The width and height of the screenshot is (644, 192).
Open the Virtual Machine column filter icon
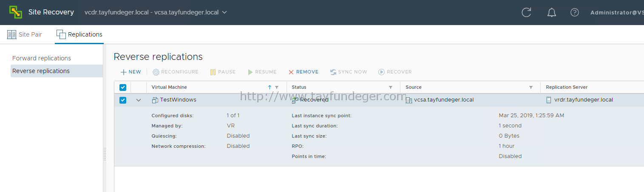point(277,87)
